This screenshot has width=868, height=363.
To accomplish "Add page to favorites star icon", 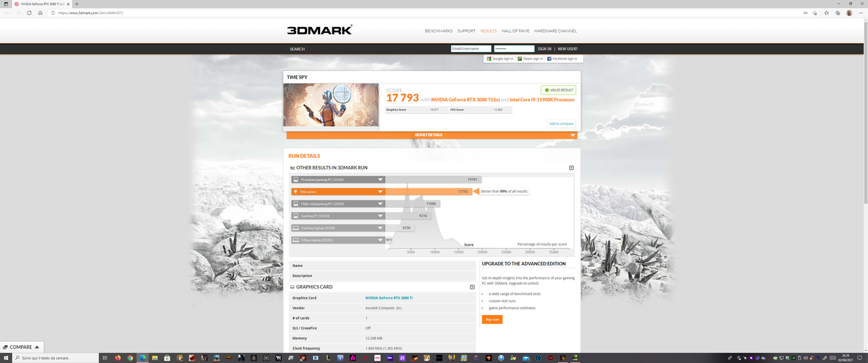I will (816, 13).
